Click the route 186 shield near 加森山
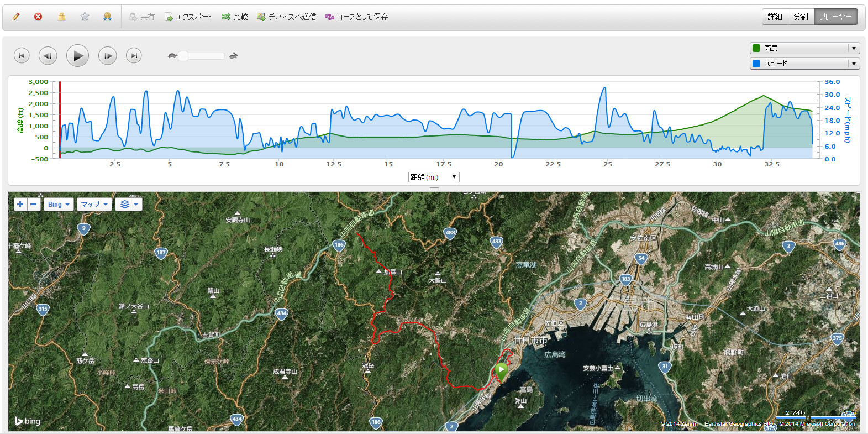Screen dimensions: 868x434 (339, 245)
